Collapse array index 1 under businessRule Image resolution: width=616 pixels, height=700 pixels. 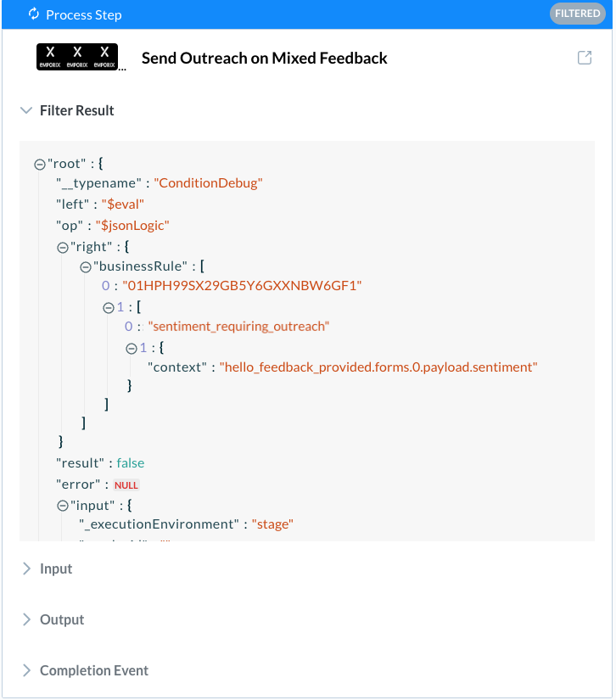point(109,308)
